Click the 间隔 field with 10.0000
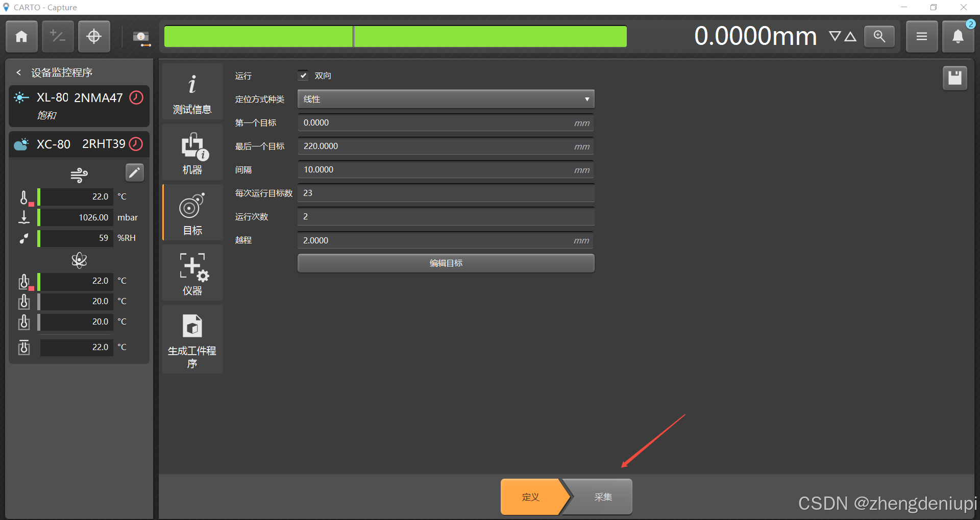980x520 pixels. click(446, 169)
